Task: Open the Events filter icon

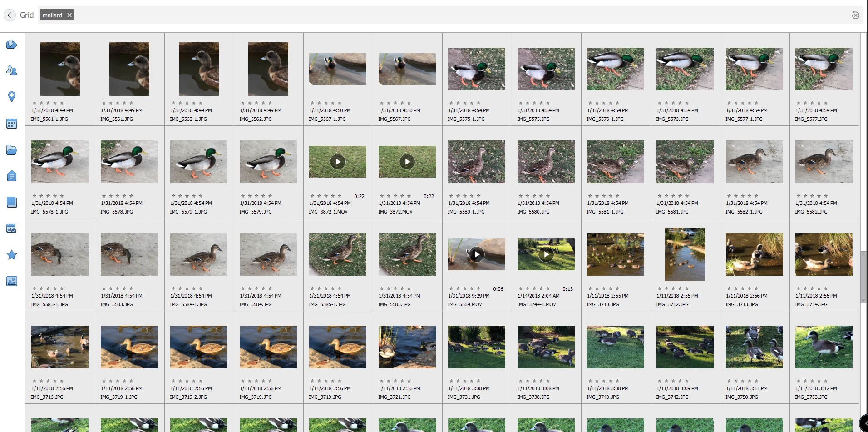Action: 12,228
